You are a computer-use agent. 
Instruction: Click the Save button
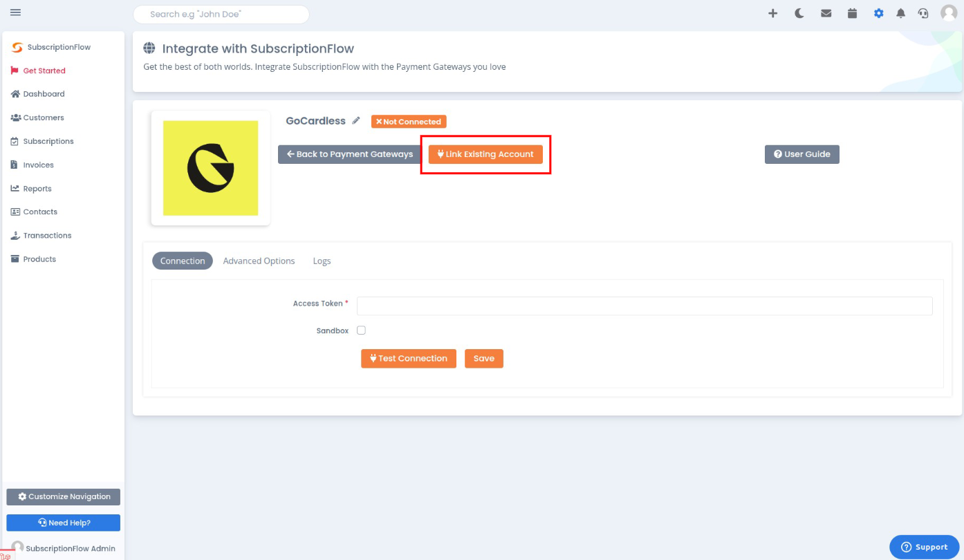[x=484, y=358]
